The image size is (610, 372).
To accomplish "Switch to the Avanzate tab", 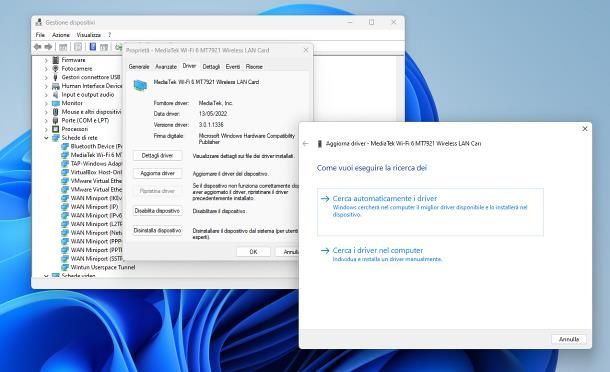I will click(x=166, y=67).
